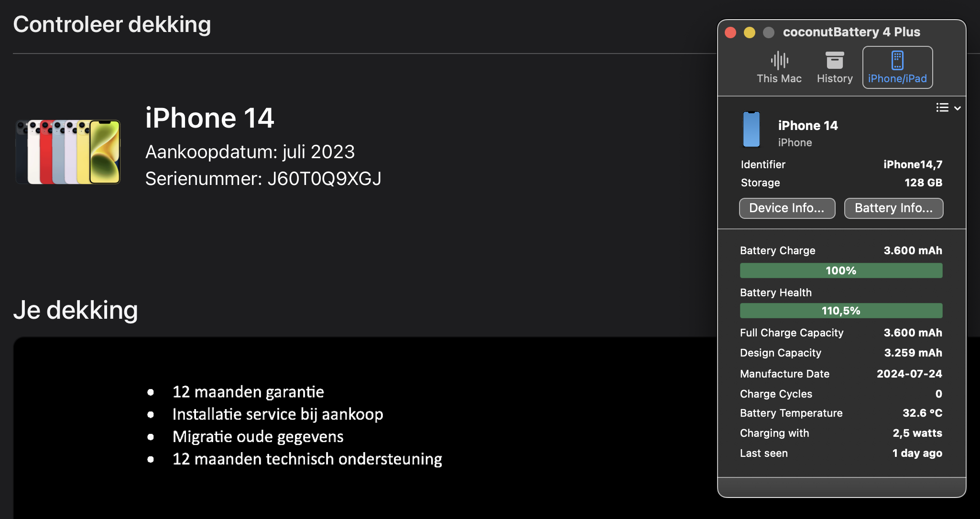Click the Design Capacity 3.259 mAh value
Screen dimensions: 980x519
913,353
